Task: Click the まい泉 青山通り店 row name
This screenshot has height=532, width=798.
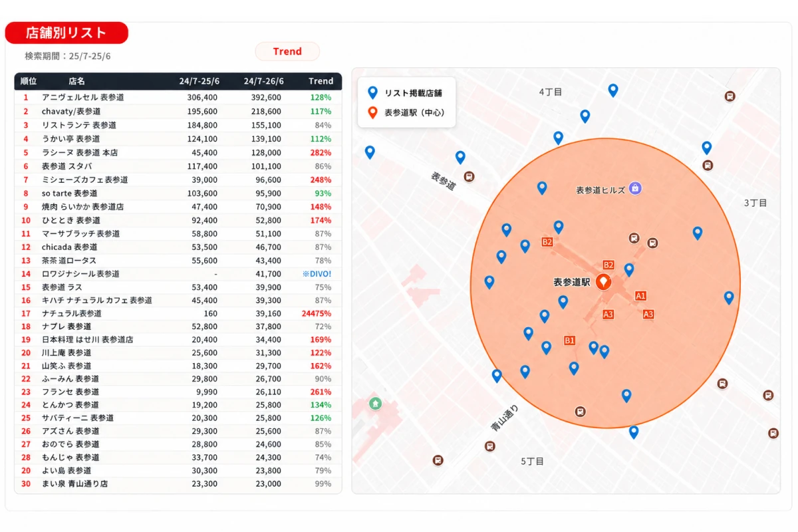Action: point(74,483)
